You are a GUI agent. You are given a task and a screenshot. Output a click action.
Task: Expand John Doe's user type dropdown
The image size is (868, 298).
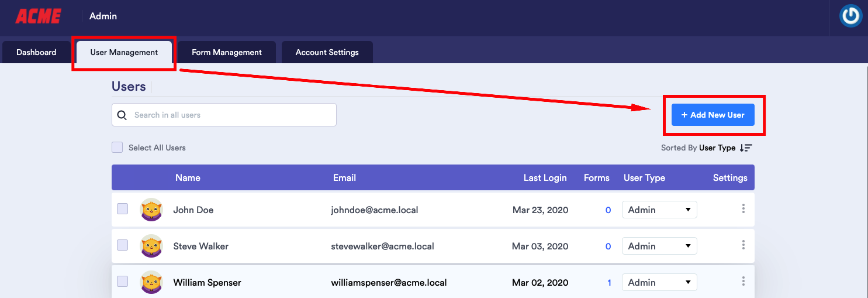(x=659, y=210)
